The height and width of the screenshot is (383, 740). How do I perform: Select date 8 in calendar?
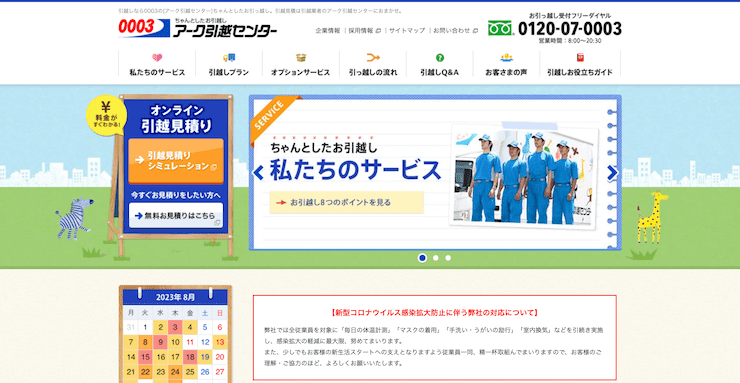(x=146, y=342)
